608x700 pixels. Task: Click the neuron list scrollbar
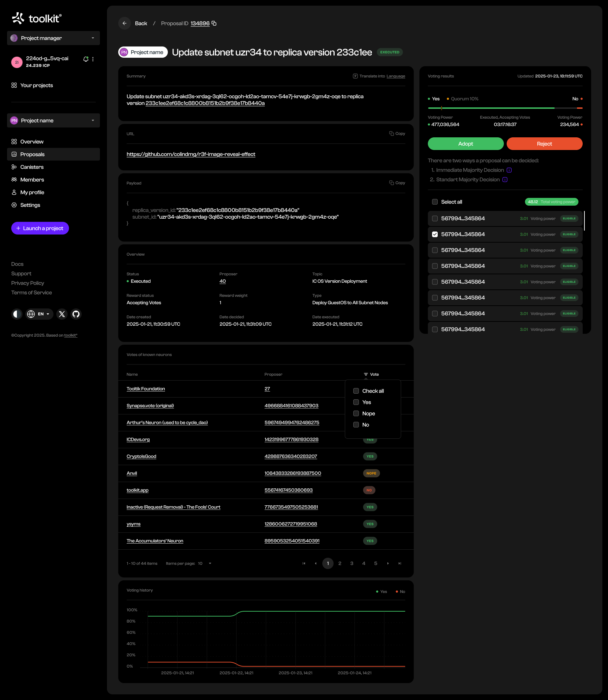tap(584, 221)
